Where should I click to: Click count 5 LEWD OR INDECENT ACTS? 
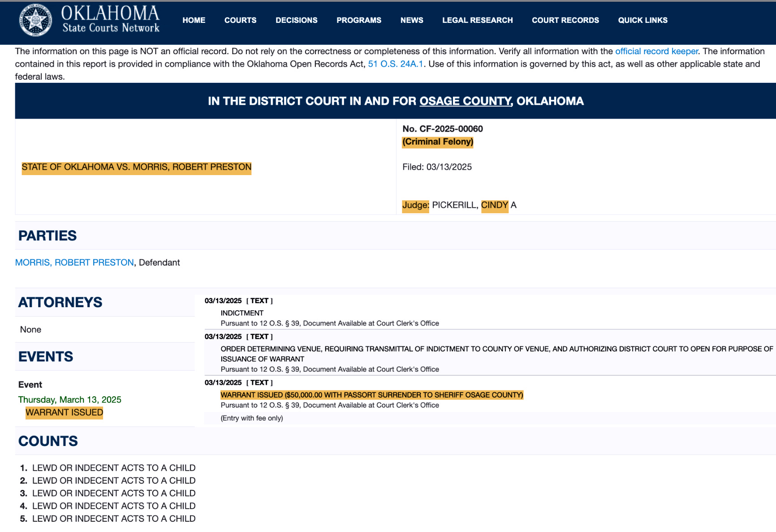click(114, 519)
